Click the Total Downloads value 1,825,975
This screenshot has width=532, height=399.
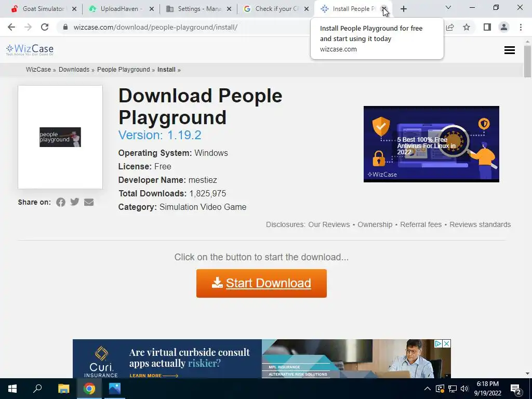tap(208, 193)
